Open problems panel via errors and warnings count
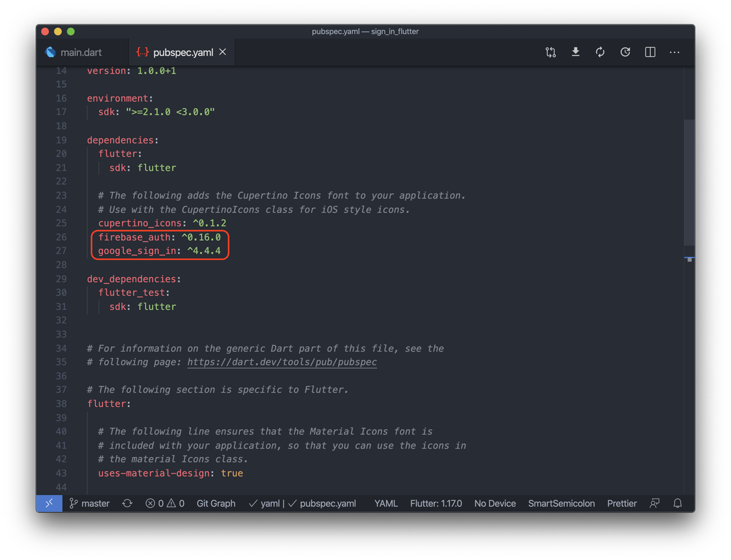 [165, 503]
